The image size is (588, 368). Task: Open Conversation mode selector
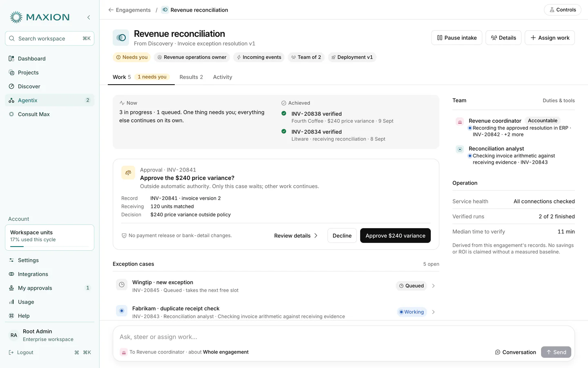point(515,352)
